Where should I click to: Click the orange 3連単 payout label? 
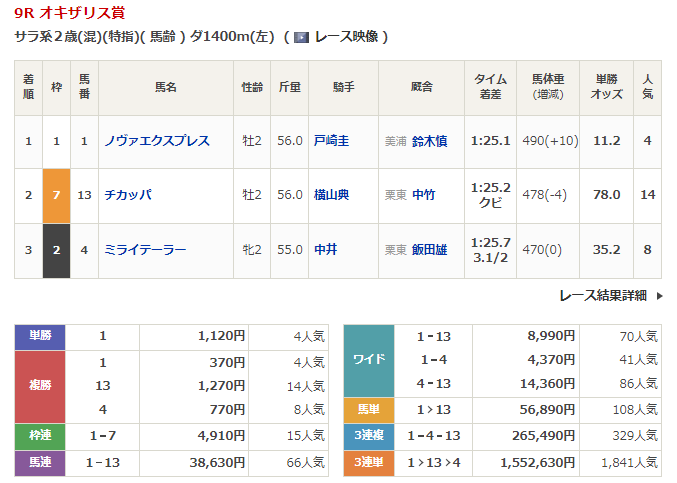pyautogui.click(x=369, y=463)
